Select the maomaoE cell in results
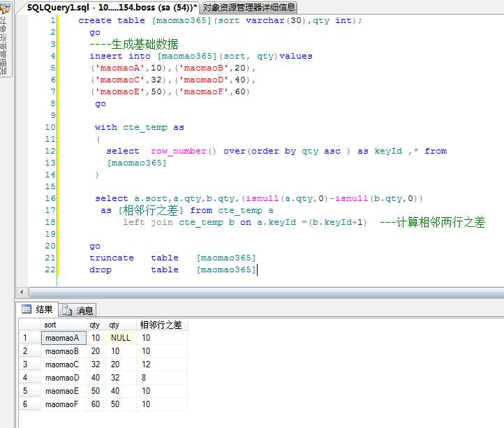The height and width of the screenshot is (428, 504). (64, 391)
